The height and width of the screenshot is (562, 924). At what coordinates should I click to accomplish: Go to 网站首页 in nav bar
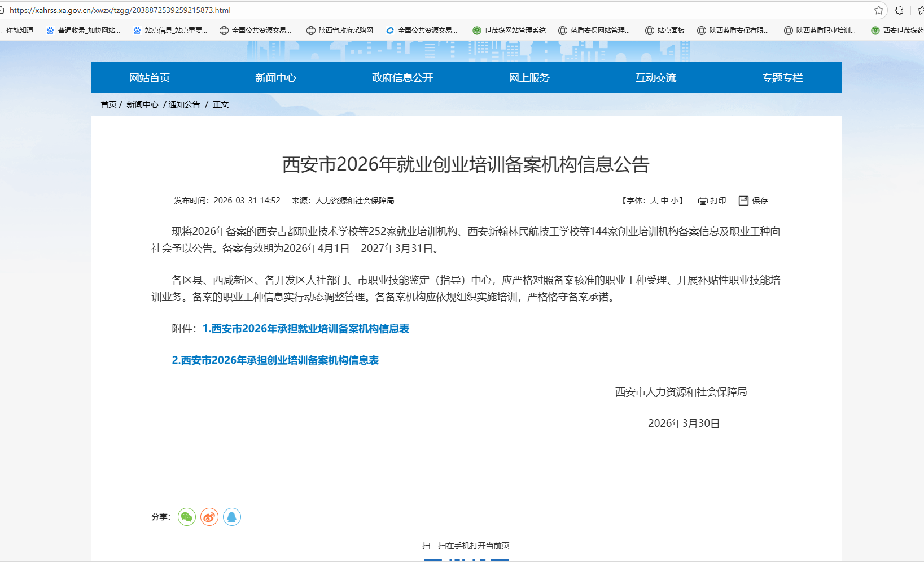point(149,78)
